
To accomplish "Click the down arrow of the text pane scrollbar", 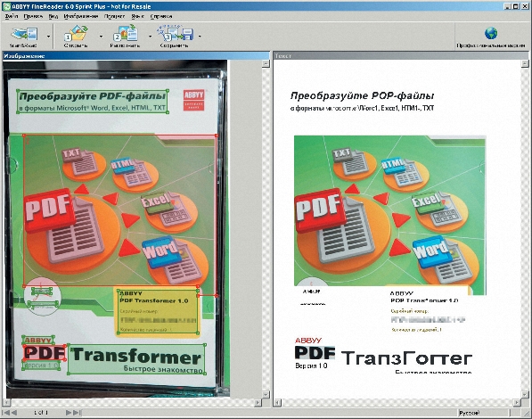I will [x=525, y=395].
